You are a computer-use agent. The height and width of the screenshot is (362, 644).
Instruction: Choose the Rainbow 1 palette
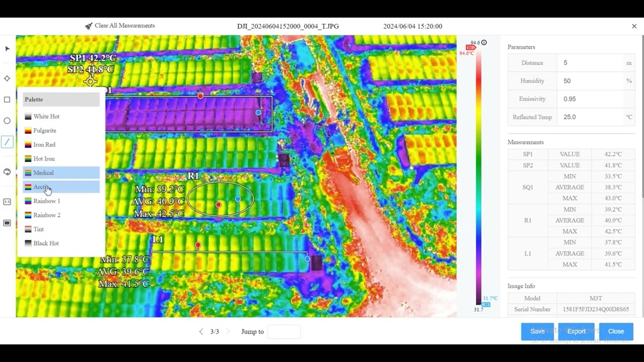click(61, 201)
